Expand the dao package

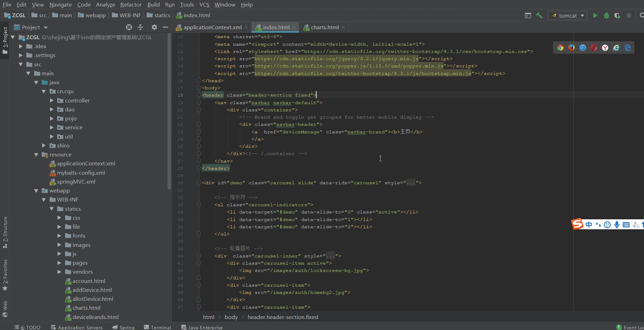pyautogui.click(x=52, y=109)
